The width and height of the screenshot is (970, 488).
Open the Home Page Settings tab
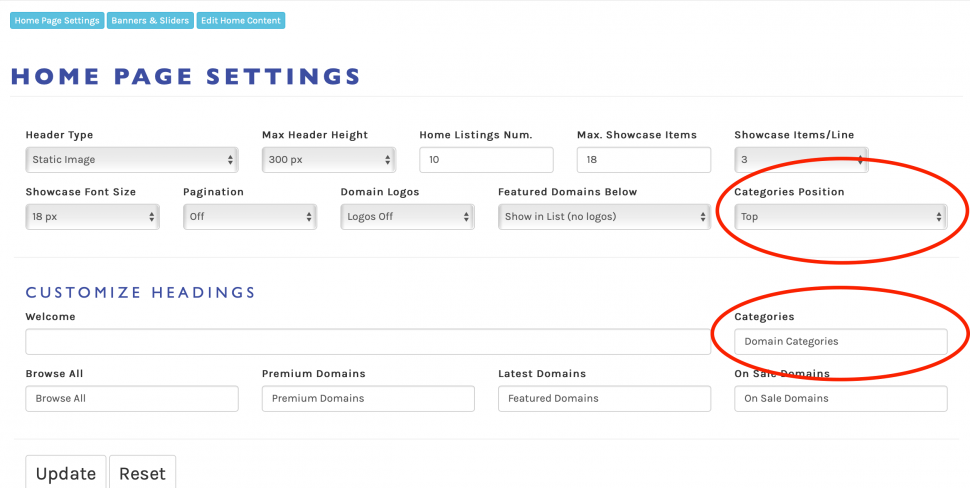[56, 20]
